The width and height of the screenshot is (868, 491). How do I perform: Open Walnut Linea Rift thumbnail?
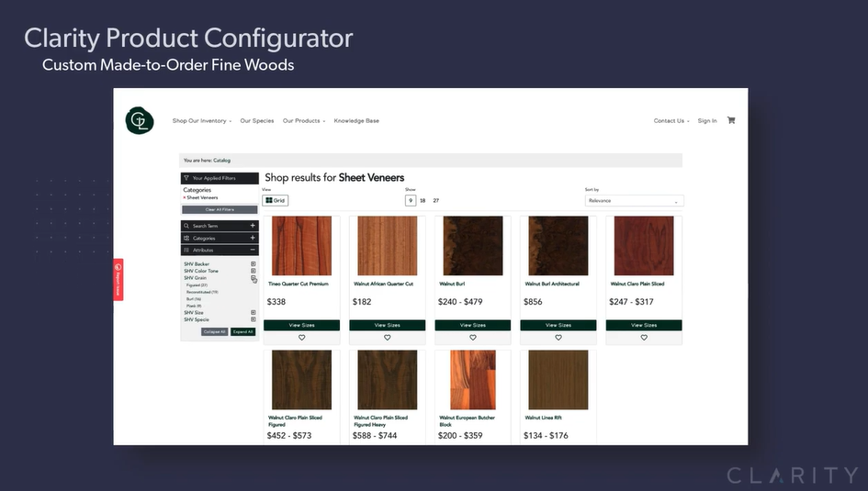point(558,380)
